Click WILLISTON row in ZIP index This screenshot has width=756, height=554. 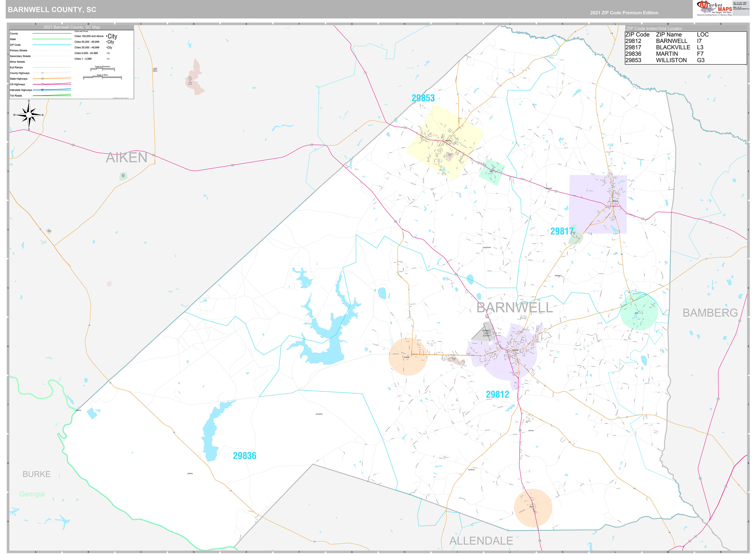pos(686,60)
